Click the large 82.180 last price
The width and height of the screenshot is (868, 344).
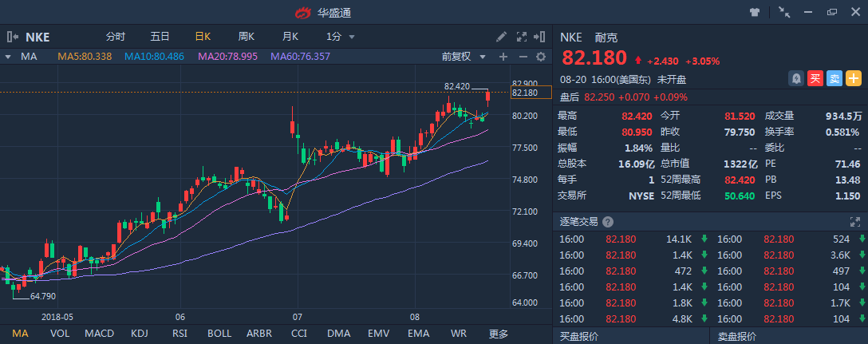pos(594,57)
